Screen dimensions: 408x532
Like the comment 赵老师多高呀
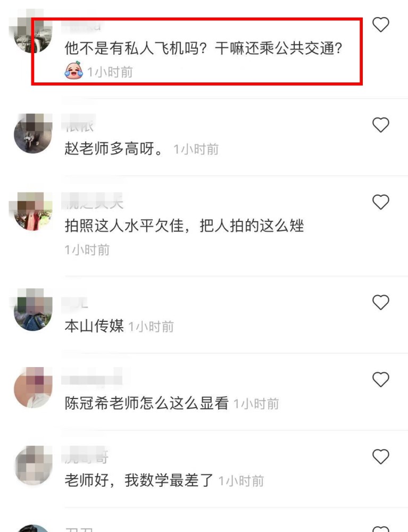(380, 125)
